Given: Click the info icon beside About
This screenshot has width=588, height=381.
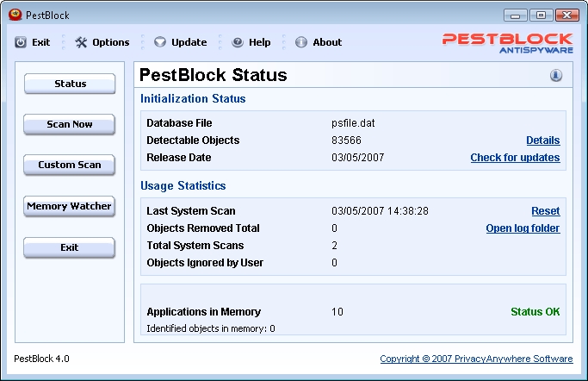Looking at the screenshot, I should pyautogui.click(x=301, y=42).
